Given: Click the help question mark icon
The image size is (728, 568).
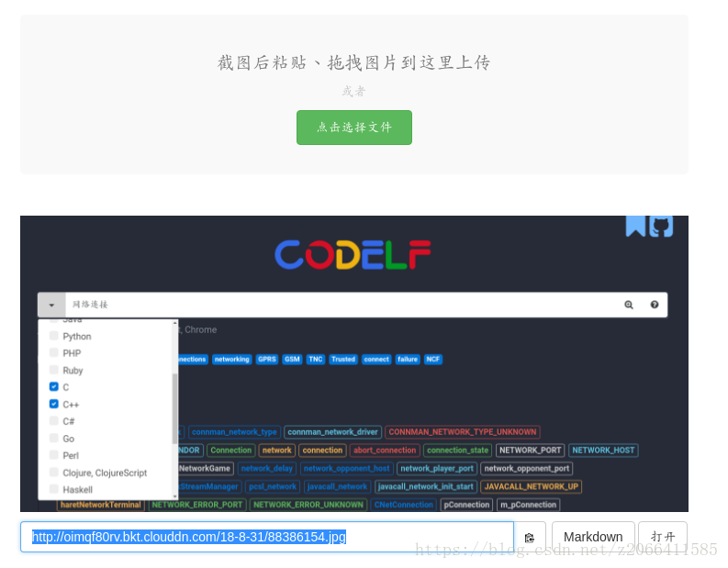Looking at the screenshot, I should (655, 305).
